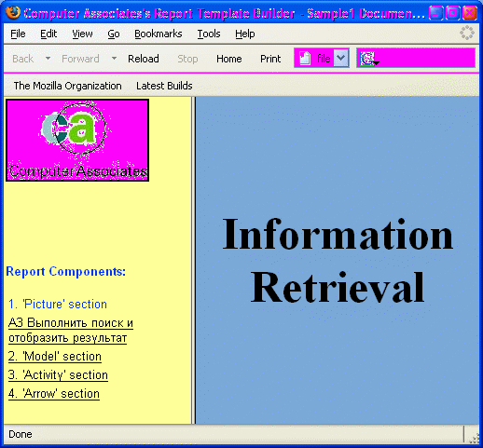
Task: Open the Tools menu
Action: pos(209,34)
